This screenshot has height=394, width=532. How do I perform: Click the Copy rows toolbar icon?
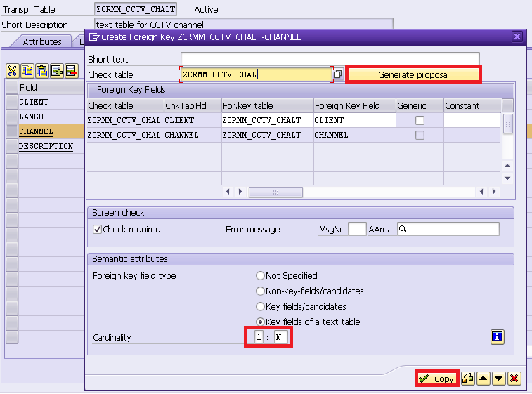coord(27,71)
